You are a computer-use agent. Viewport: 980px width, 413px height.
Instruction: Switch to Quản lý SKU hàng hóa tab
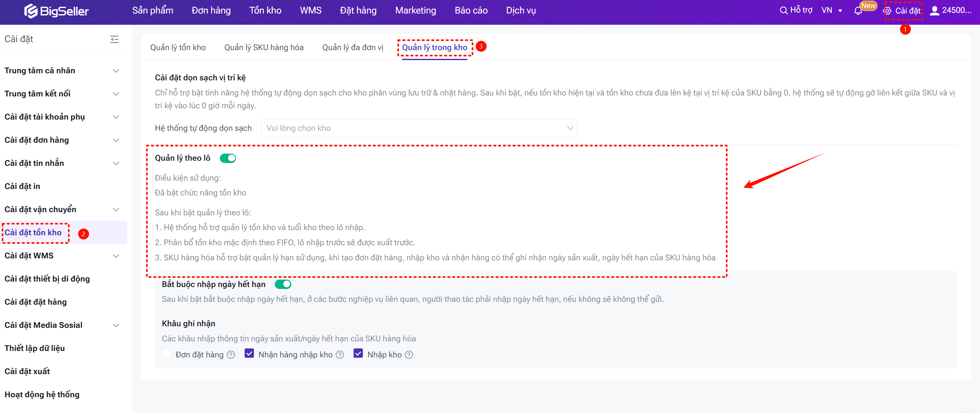[x=264, y=48]
